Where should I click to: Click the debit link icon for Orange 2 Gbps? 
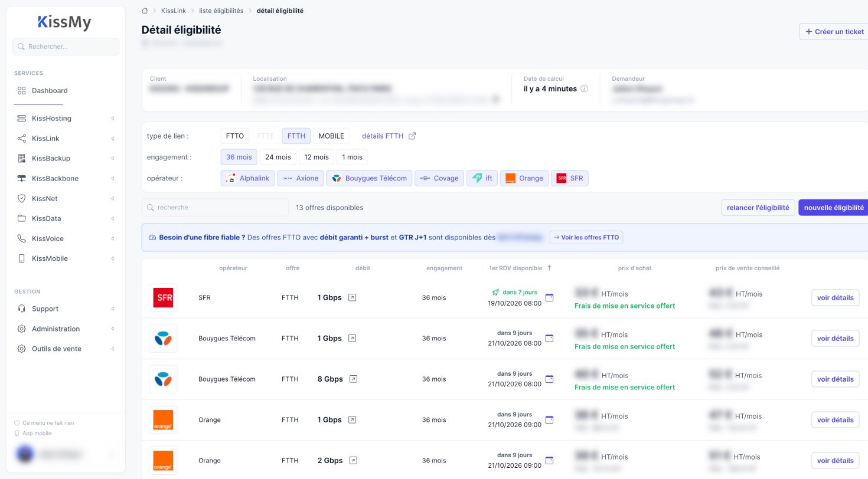coord(353,461)
